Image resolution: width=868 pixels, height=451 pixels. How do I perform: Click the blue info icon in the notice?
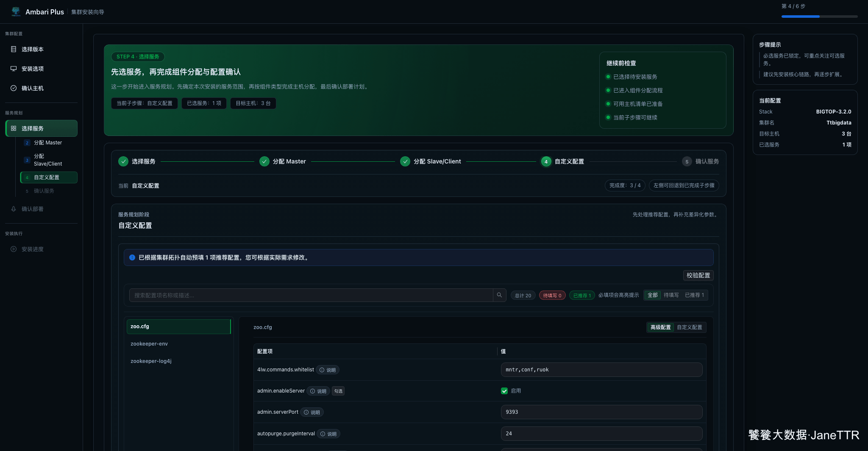[x=132, y=257]
